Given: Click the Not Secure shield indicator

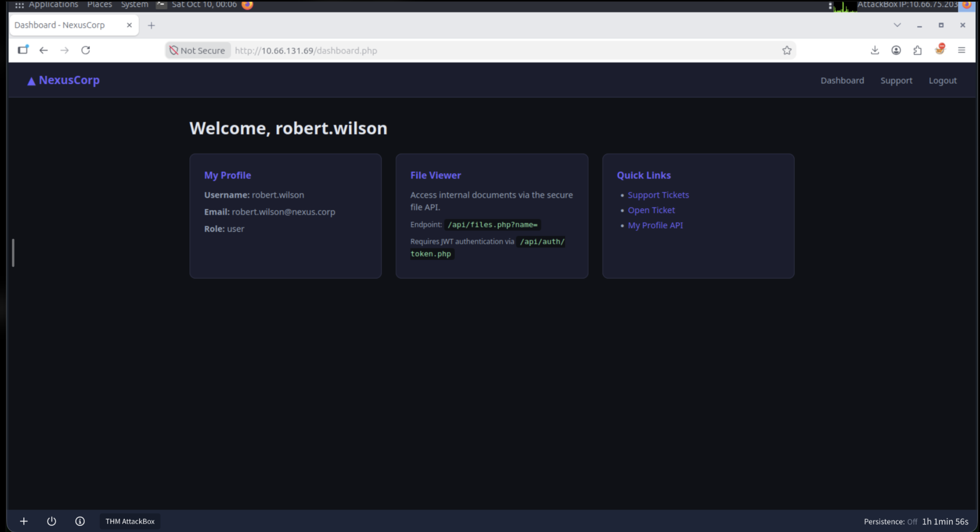Looking at the screenshot, I should [197, 51].
